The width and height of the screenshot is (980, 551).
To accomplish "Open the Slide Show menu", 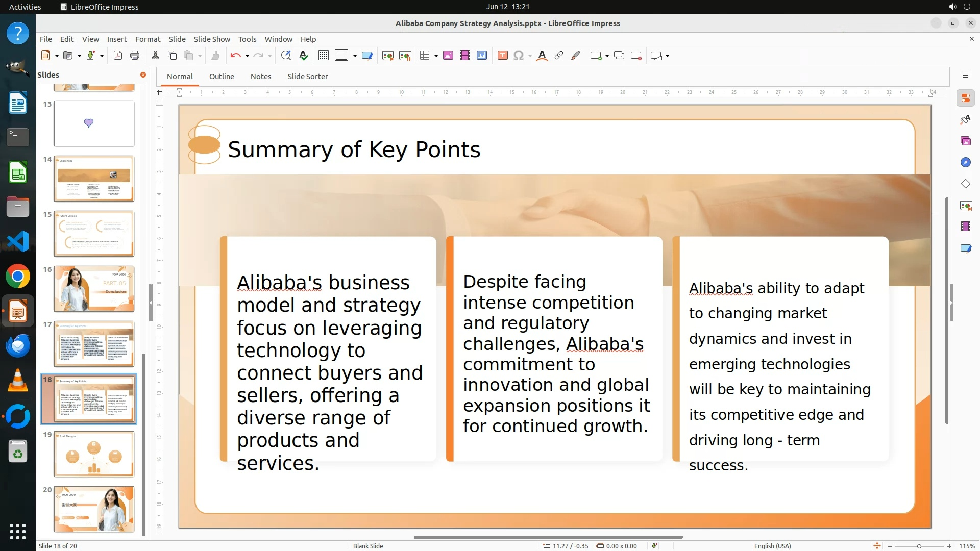I will (211, 39).
